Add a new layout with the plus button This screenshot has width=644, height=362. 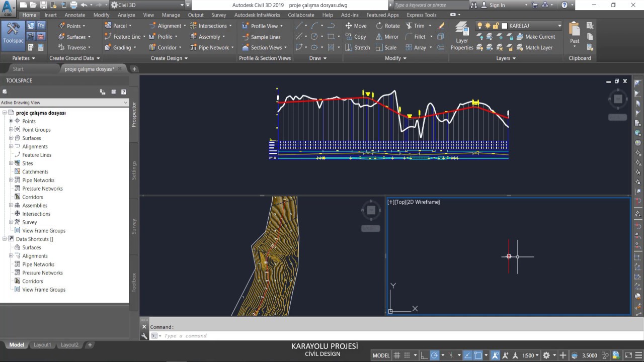tap(90, 345)
